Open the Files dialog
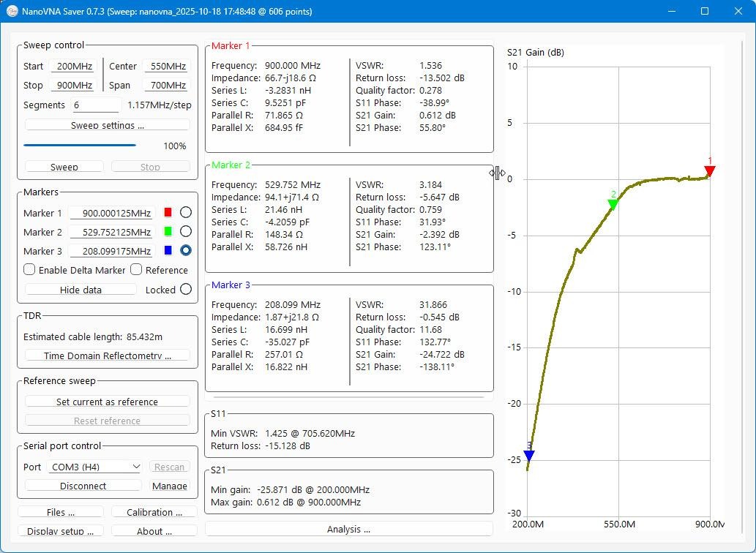The height and width of the screenshot is (553, 756). click(x=61, y=512)
